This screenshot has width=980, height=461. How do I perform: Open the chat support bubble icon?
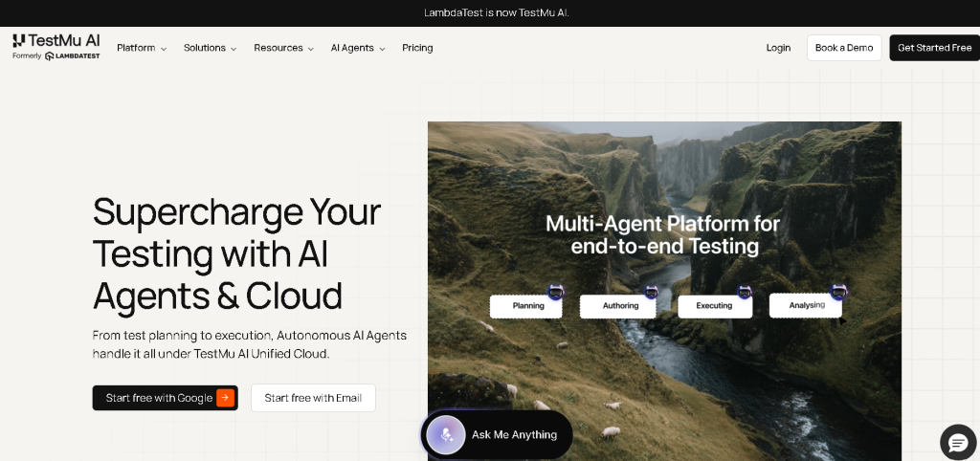point(958,442)
